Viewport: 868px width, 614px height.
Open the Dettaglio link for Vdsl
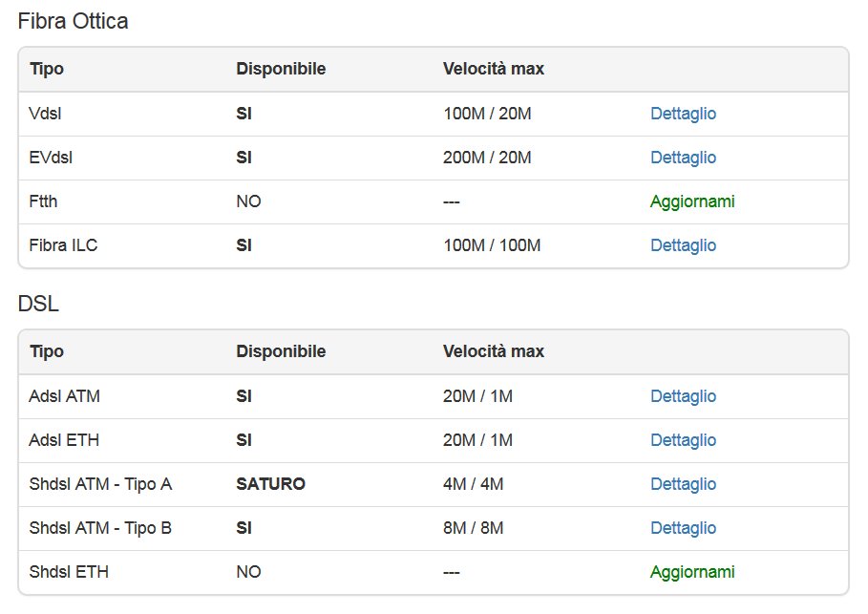tap(683, 114)
